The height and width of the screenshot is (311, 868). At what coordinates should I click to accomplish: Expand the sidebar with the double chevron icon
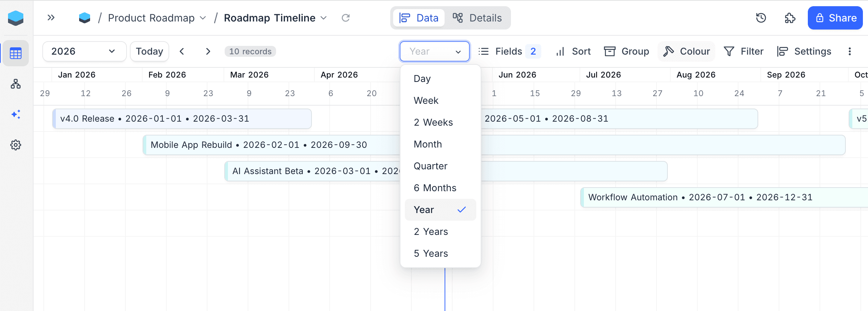click(x=51, y=17)
